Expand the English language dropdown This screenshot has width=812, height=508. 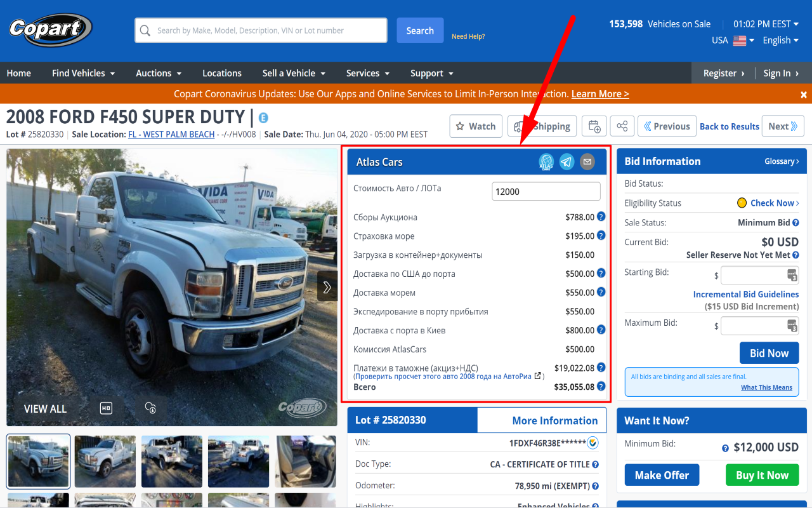pyautogui.click(x=780, y=39)
